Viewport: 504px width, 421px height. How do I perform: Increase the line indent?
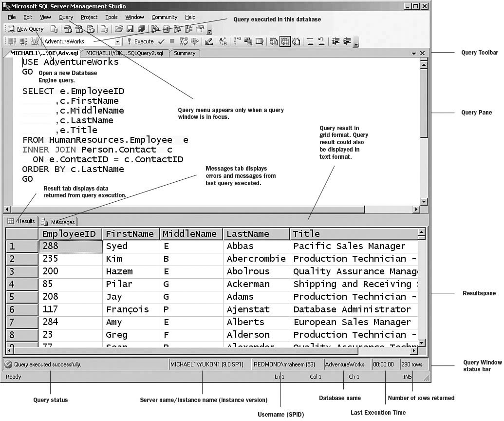(x=347, y=41)
